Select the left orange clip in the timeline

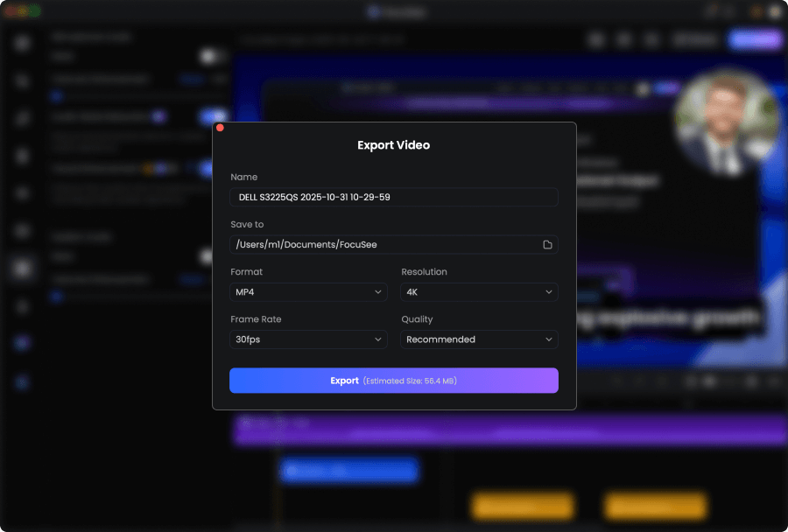click(522, 506)
